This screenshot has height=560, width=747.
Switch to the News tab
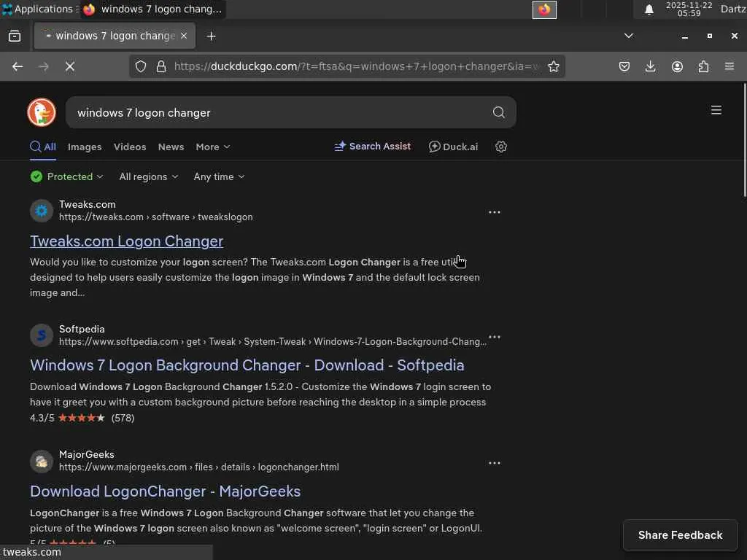tap(171, 147)
